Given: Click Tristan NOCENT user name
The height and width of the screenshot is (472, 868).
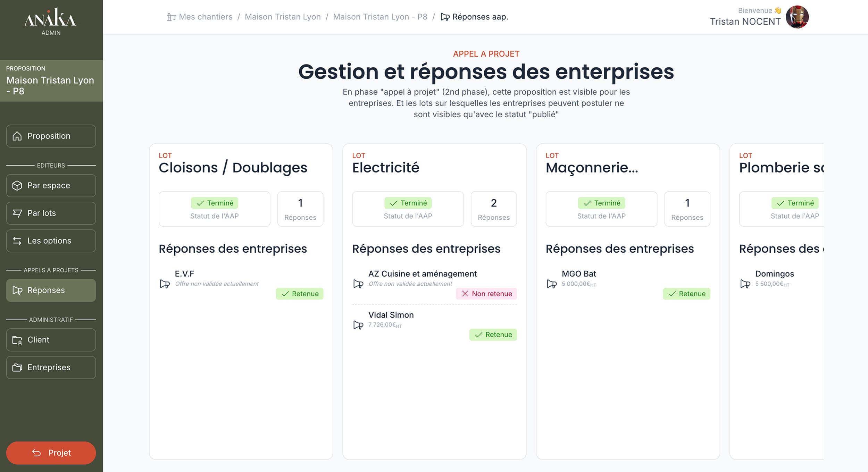Looking at the screenshot, I should [x=745, y=22].
